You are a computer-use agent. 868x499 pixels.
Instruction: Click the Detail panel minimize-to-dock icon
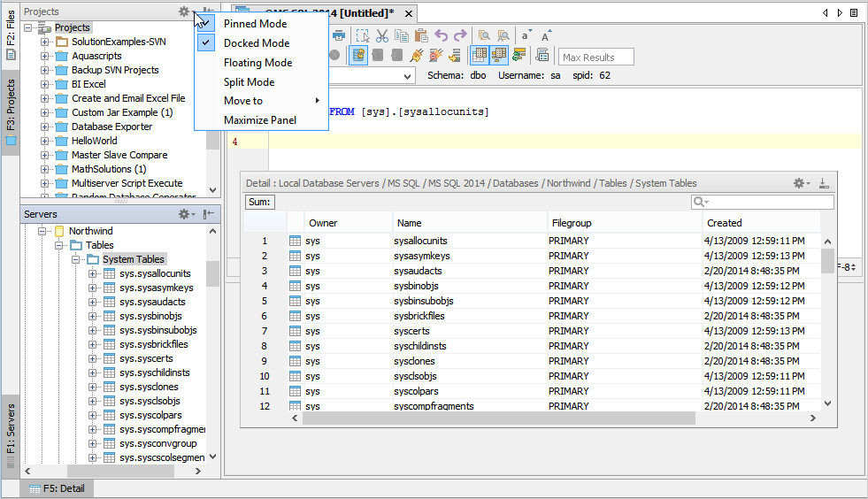tap(824, 183)
